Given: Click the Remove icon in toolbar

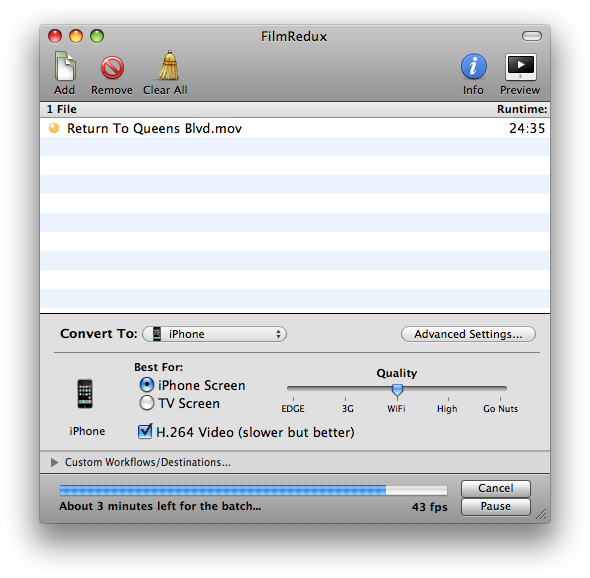Looking at the screenshot, I should (112, 68).
